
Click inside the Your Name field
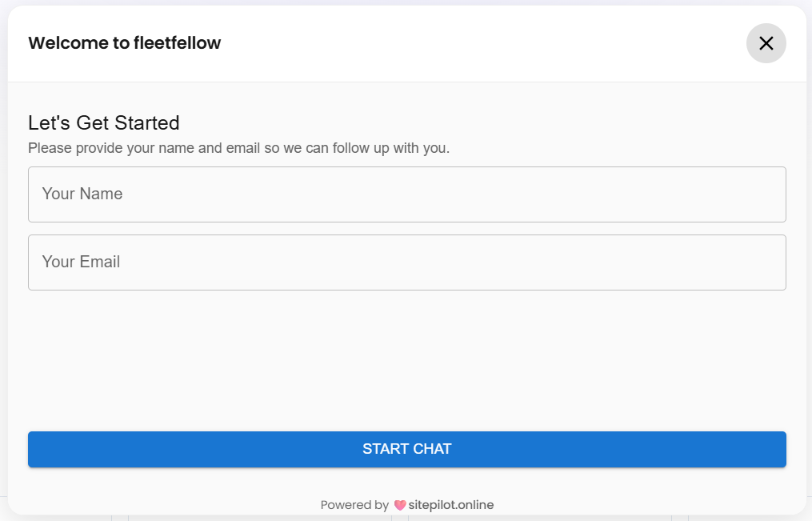pyautogui.click(x=406, y=194)
